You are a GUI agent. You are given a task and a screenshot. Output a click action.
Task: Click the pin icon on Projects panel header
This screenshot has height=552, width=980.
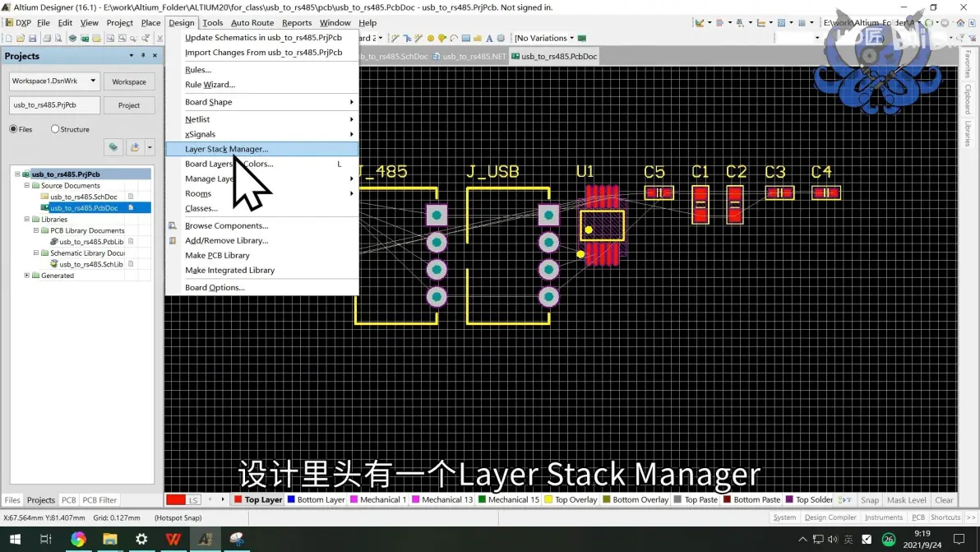point(143,56)
